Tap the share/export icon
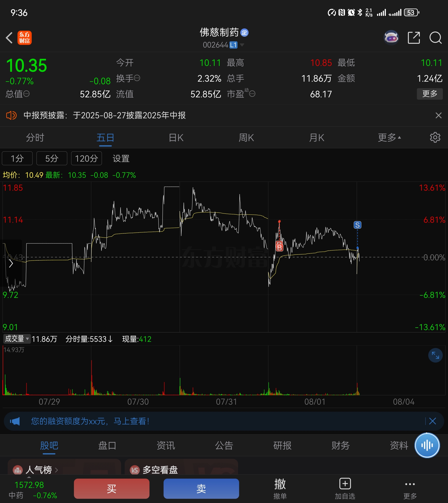 pyautogui.click(x=414, y=38)
